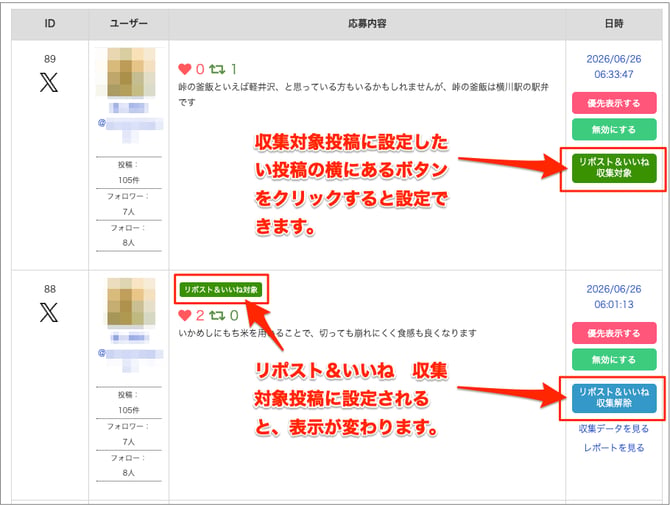Click green 無効にする button for entry 88
The image size is (670, 505).
[614, 360]
